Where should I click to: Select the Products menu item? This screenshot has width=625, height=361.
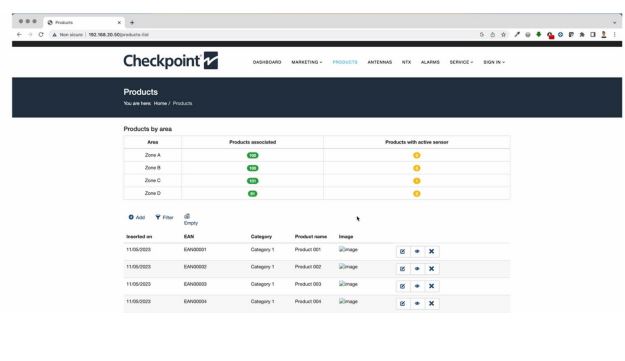pos(345,62)
